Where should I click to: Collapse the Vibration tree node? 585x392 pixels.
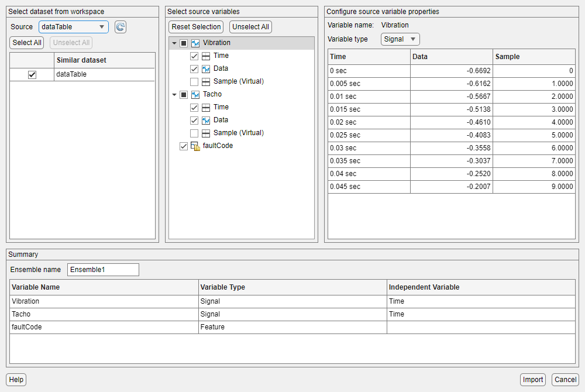click(x=174, y=43)
